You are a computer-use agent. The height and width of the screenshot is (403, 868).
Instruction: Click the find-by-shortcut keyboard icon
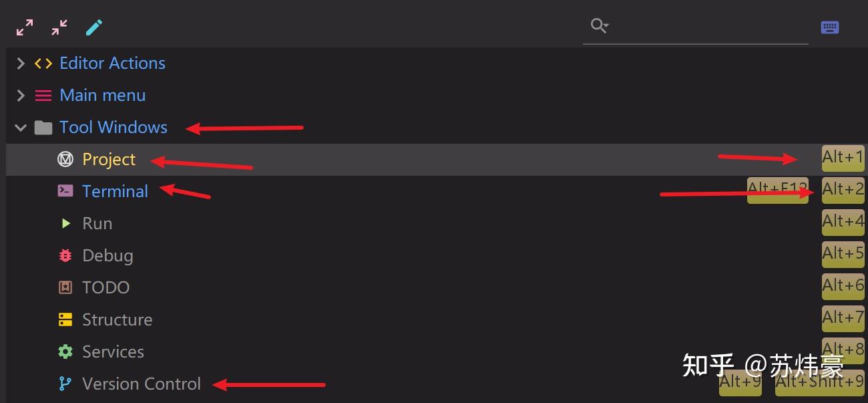829,27
